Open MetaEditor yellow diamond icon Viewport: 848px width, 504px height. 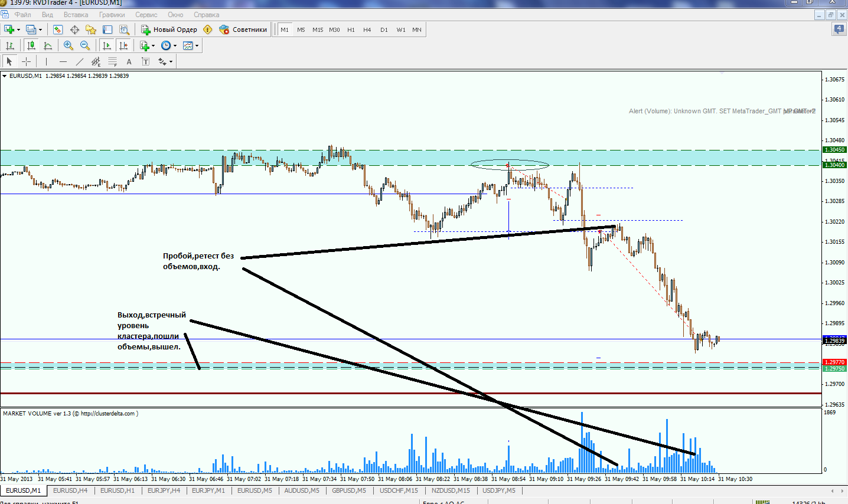[x=207, y=30]
